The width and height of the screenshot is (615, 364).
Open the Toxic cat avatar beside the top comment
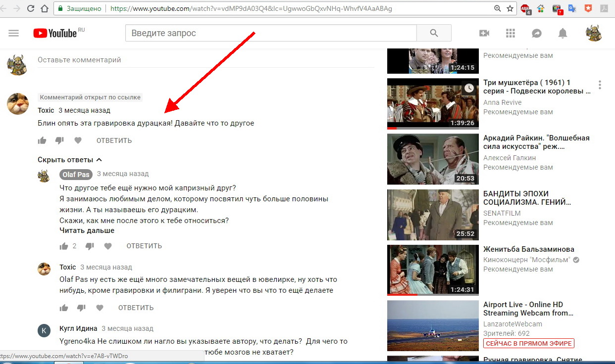click(17, 103)
